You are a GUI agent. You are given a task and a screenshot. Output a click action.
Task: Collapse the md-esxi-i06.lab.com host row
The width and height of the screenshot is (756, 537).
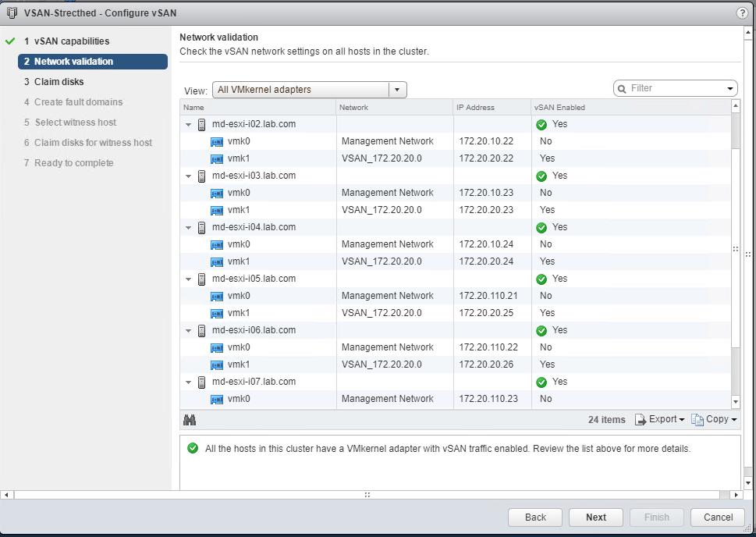(x=189, y=331)
